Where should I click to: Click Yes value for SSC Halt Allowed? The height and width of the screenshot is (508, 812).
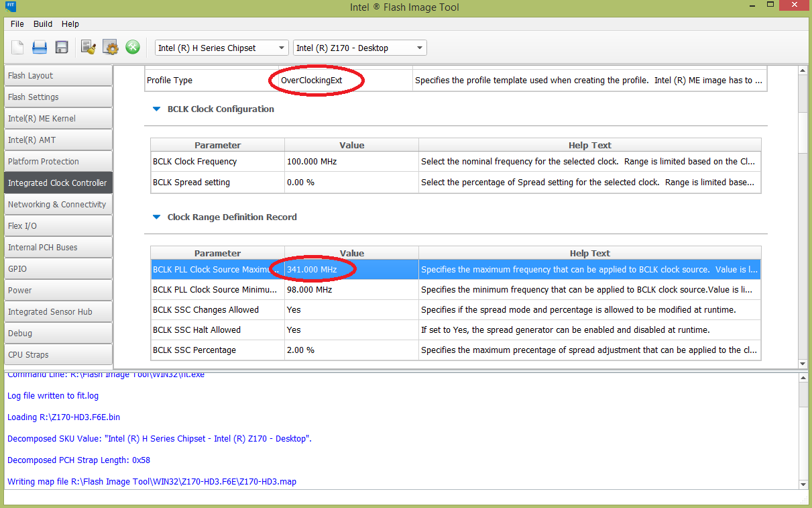point(351,330)
